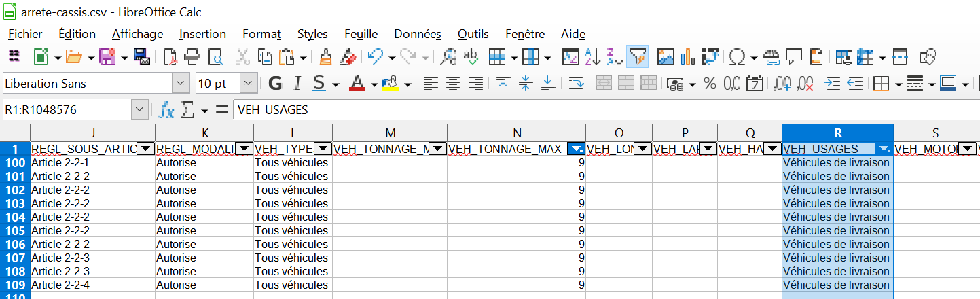Expand the font name dropdown list

(x=181, y=84)
